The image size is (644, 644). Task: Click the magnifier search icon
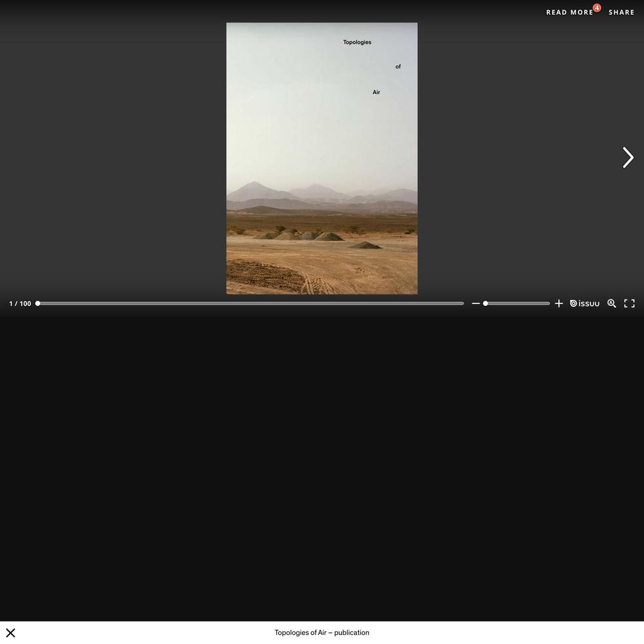(x=612, y=303)
